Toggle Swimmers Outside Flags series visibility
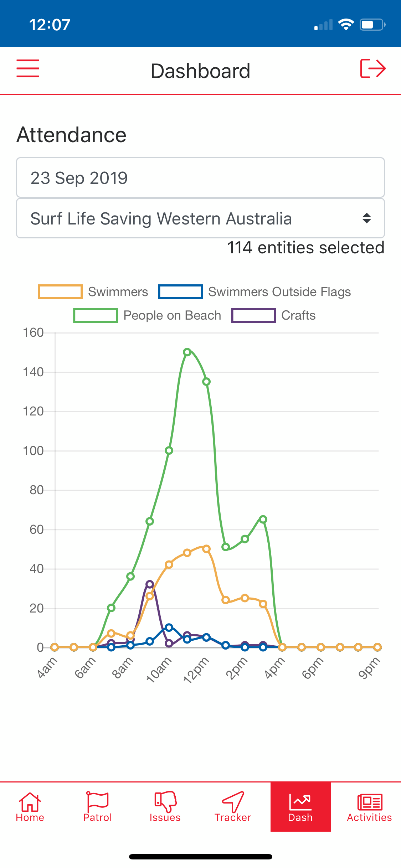Viewport: 401px width, 868px height. point(255,292)
